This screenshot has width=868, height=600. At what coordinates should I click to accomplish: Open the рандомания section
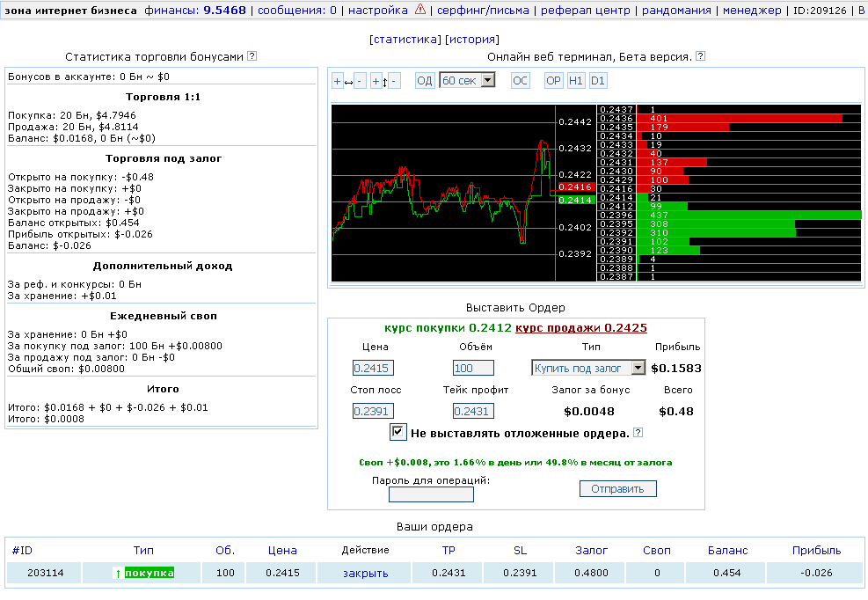click(676, 10)
